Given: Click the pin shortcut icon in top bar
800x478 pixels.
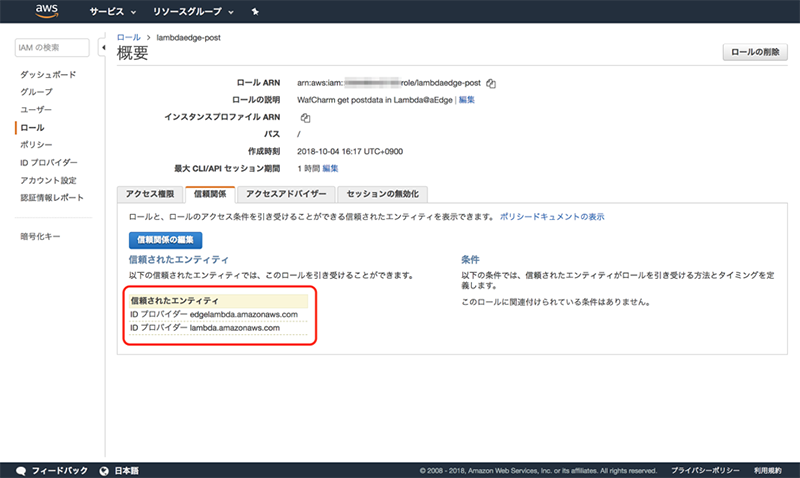Looking at the screenshot, I should (255, 12).
